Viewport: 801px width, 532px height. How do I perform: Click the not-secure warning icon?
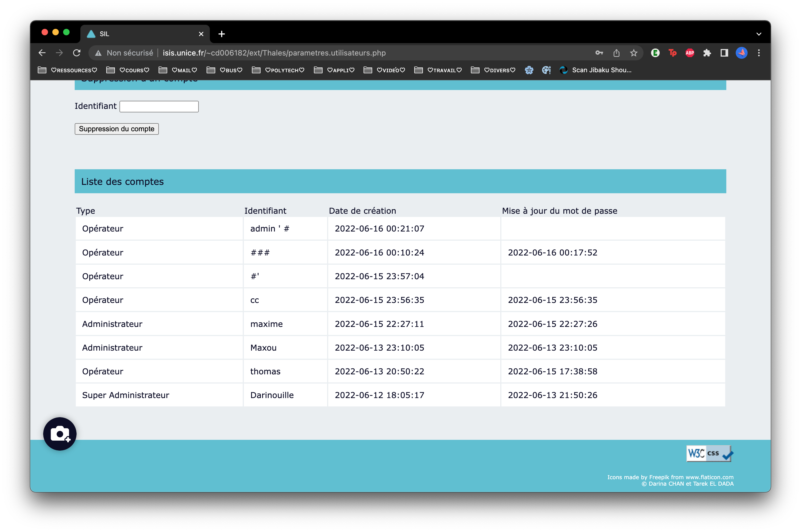pyautogui.click(x=98, y=53)
